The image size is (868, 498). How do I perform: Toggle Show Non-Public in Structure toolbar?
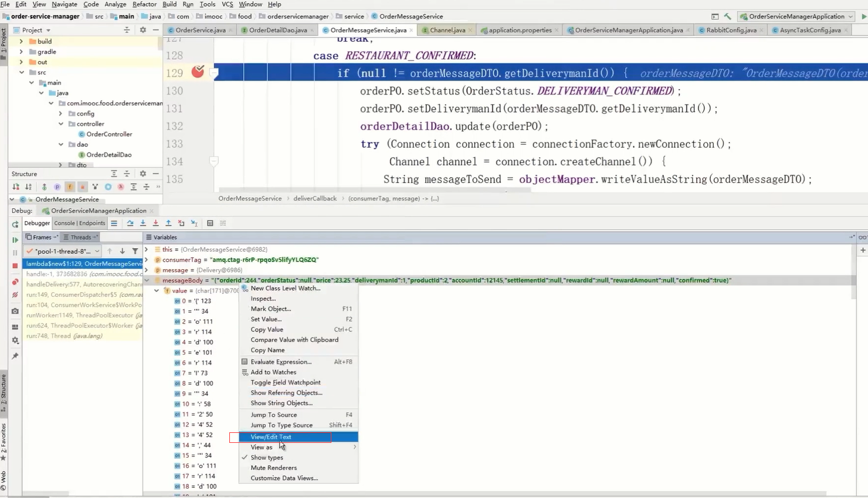tap(83, 187)
